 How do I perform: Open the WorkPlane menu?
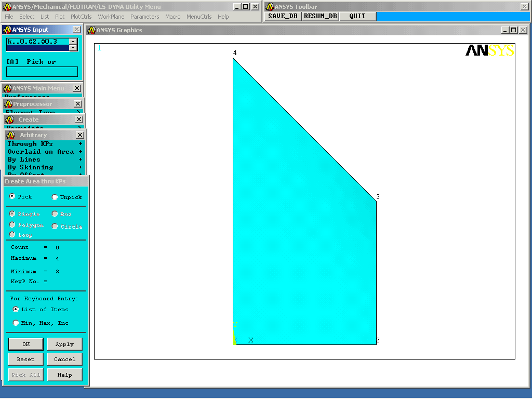[111, 17]
